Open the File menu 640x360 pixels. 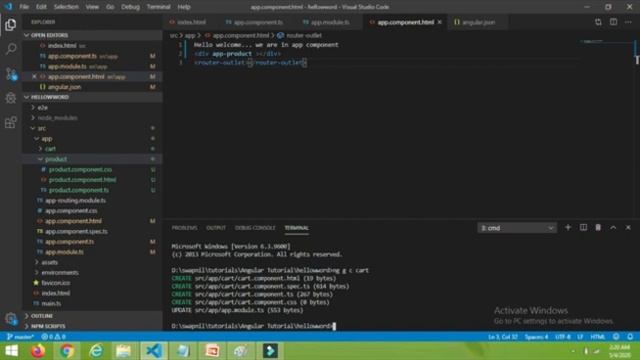point(24,7)
